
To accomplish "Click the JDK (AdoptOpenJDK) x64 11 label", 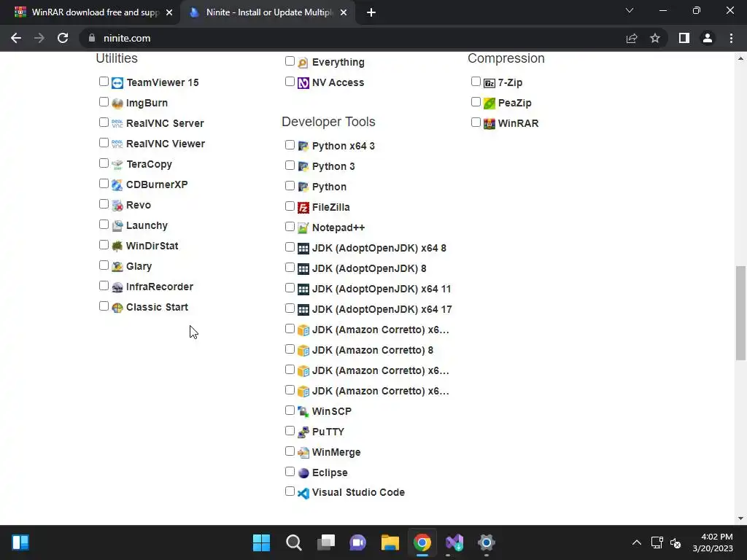I will (x=381, y=289).
